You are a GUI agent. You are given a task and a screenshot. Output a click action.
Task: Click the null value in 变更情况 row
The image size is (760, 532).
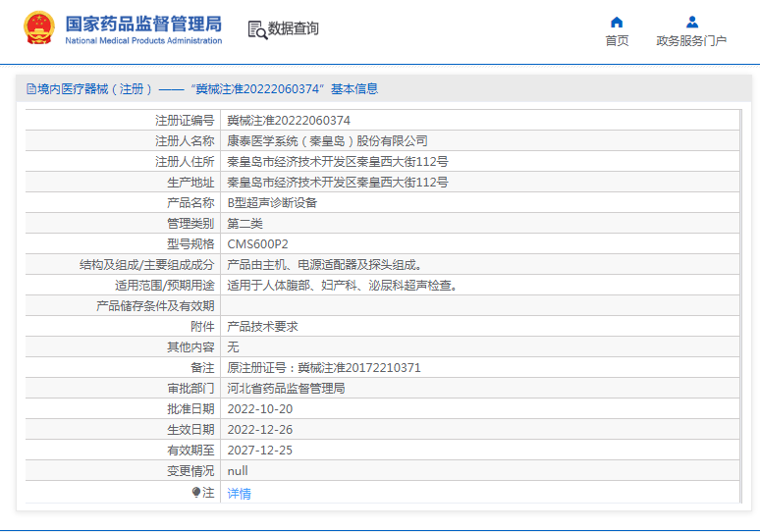click(x=238, y=471)
